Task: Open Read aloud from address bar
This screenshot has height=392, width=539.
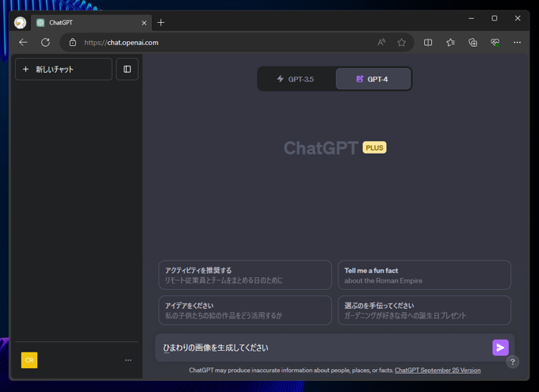Action: coord(381,42)
